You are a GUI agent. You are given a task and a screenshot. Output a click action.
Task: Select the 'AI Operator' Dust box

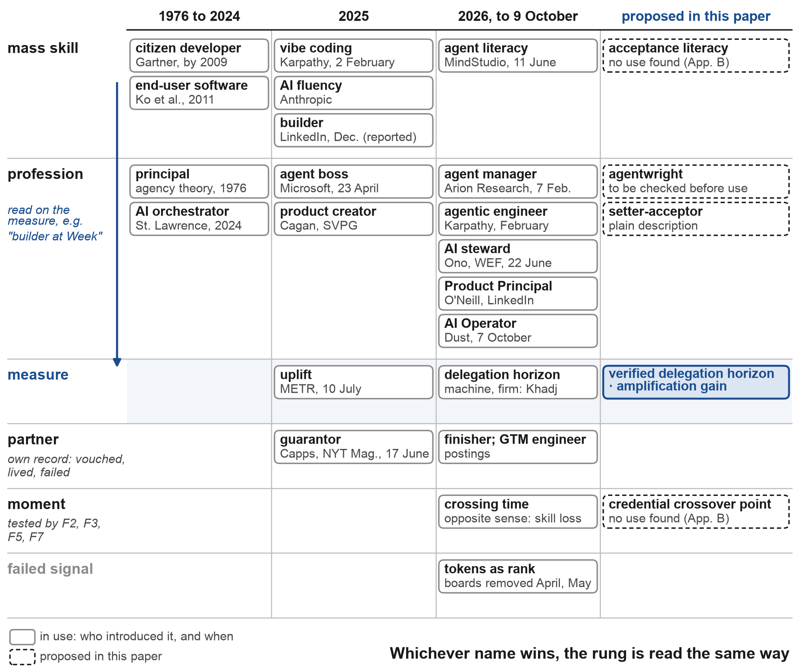pos(518,331)
